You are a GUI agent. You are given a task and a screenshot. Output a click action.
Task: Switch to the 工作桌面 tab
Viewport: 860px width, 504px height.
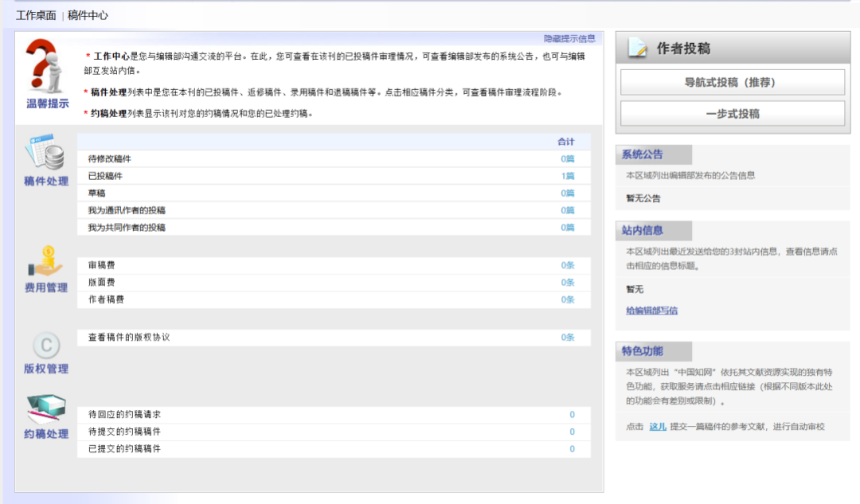click(35, 14)
